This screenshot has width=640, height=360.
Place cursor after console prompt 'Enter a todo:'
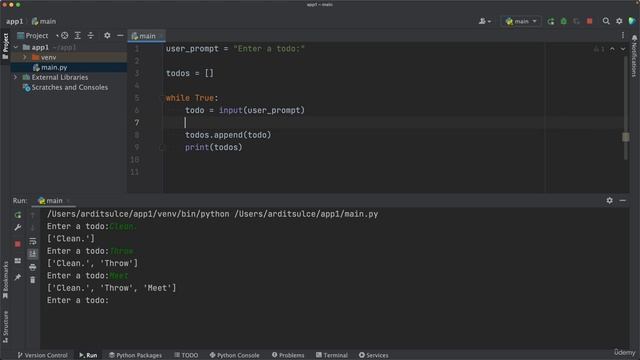110,300
